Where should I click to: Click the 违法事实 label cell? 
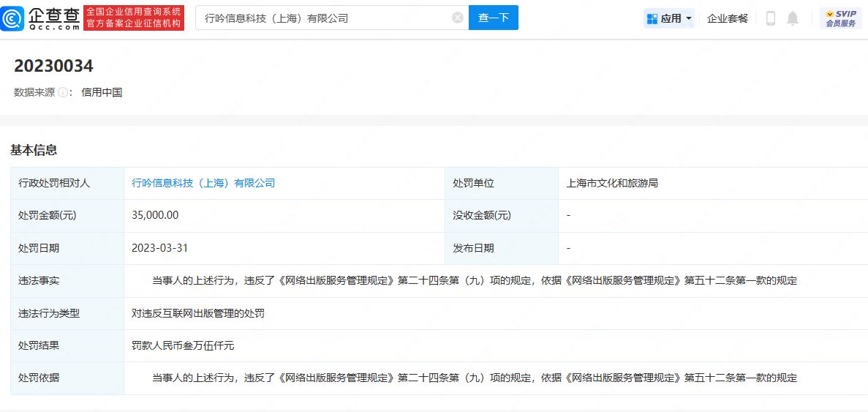pyautogui.click(x=67, y=281)
